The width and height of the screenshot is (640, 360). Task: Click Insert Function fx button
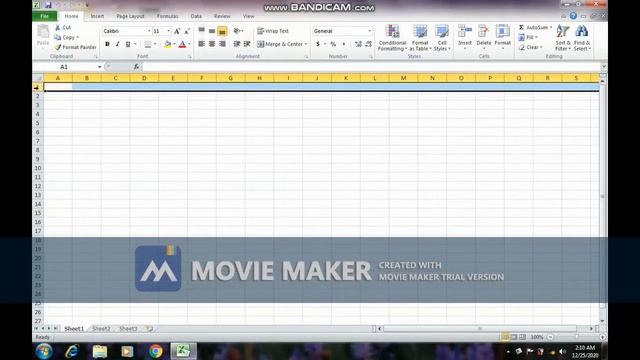click(x=136, y=67)
